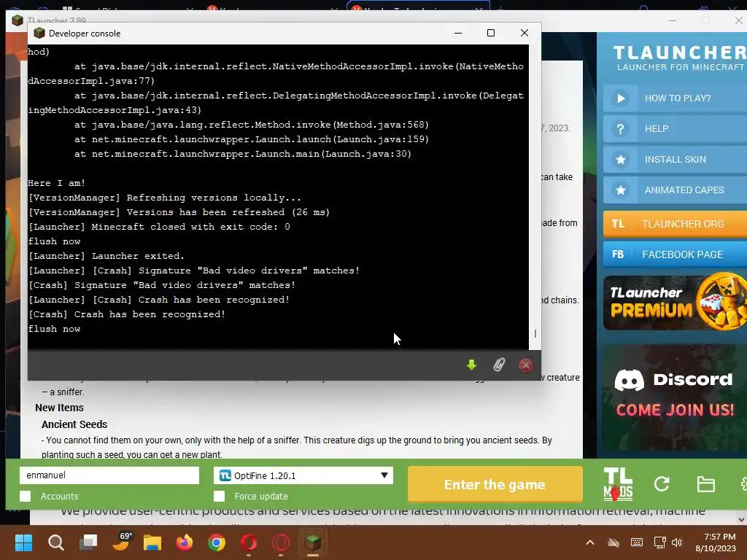Open the game folder icon in launcher bar
The height and width of the screenshot is (560, 747).
click(705, 484)
